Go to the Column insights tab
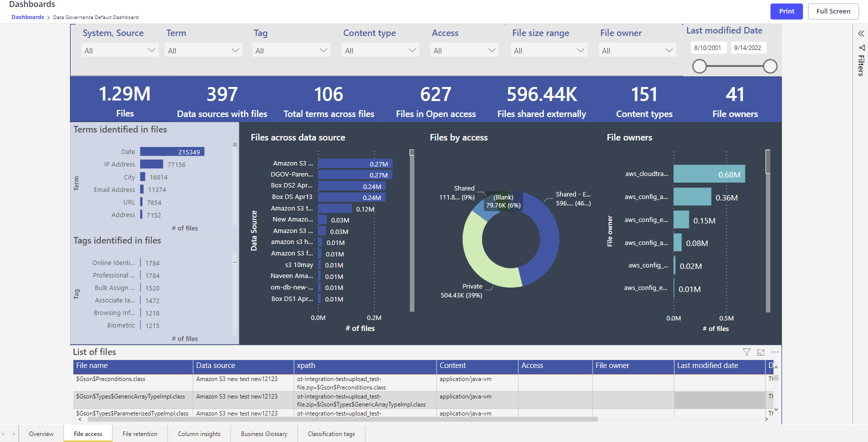The width and height of the screenshot is (868, 442). [x=199, y=434]
